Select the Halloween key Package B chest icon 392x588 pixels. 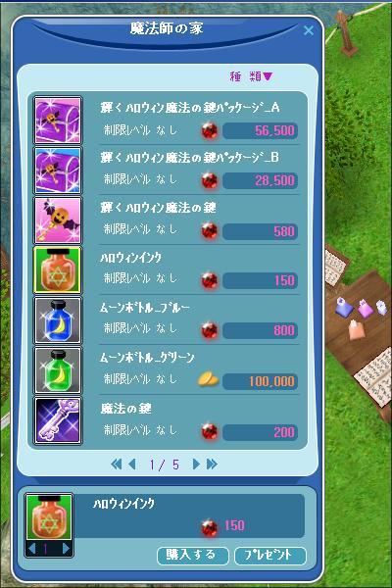point(58,171)
